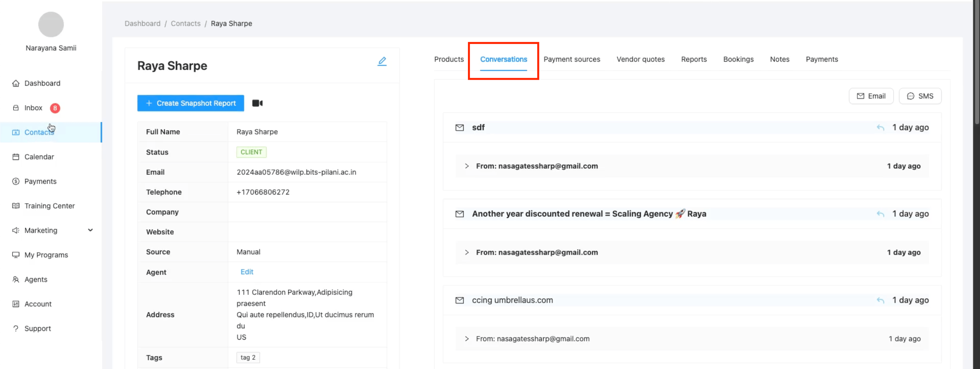
Task: Go to Training Center in sidebar
Action: (49, 206)
